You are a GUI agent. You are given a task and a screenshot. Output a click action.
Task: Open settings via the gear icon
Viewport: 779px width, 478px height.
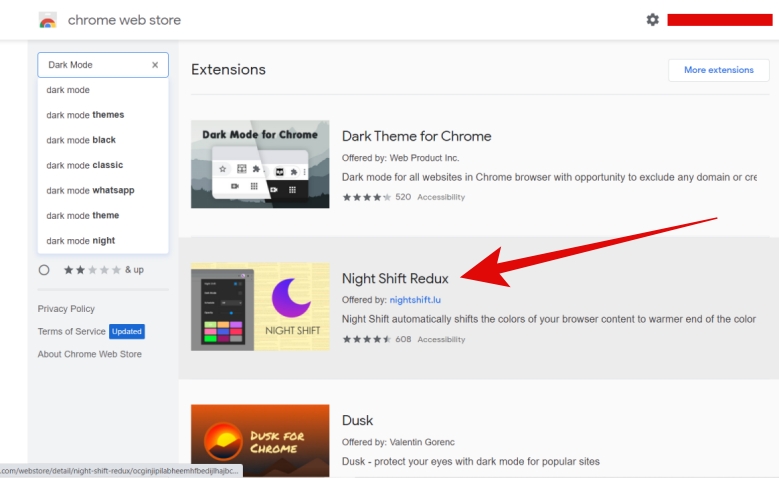[652, 19]
